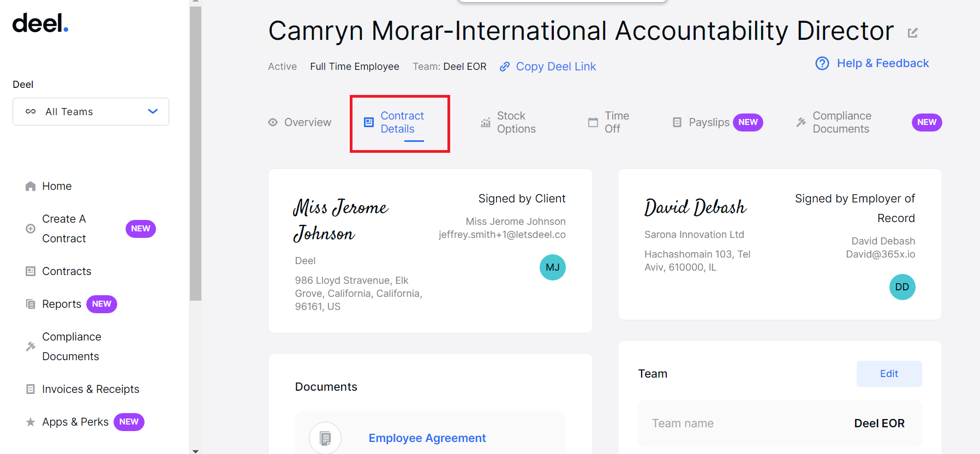The image size is (980, 454).
Task: Open Create A Contract
Action: 64,229
